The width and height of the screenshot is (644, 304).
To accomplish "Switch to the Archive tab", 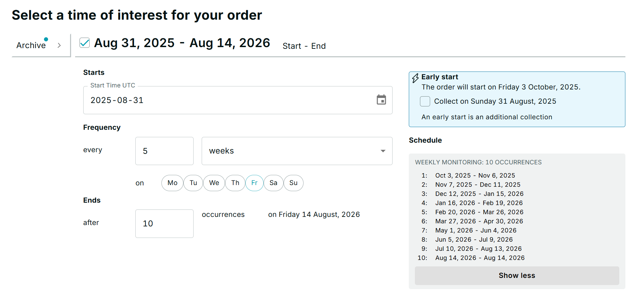I will [31, 45].
